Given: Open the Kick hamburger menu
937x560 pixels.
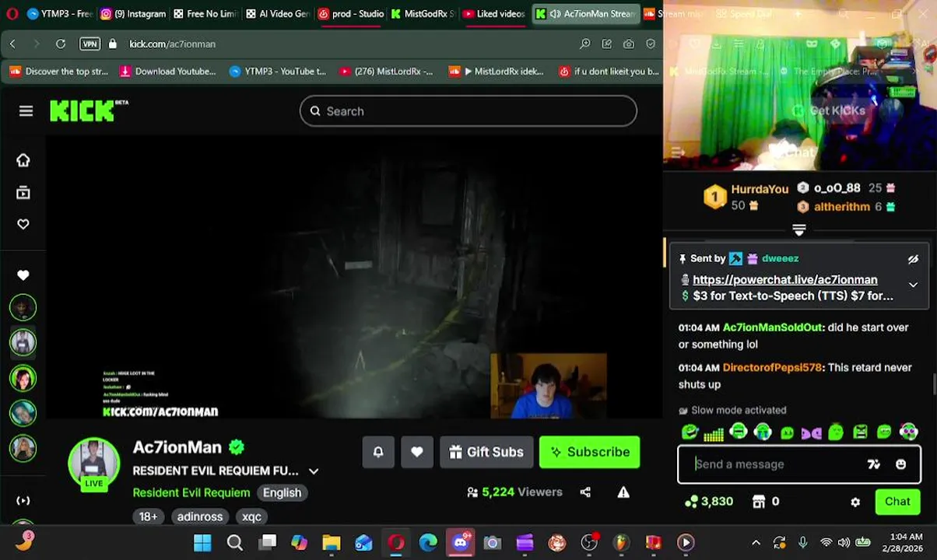Looking at the screenshot, I should tap(26, 111).
